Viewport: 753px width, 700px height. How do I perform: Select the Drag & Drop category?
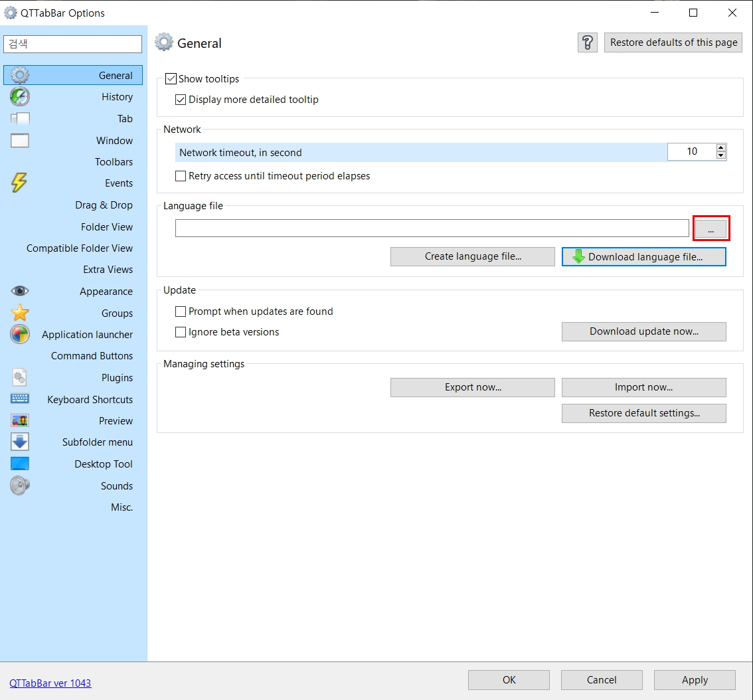click(104, 205)
